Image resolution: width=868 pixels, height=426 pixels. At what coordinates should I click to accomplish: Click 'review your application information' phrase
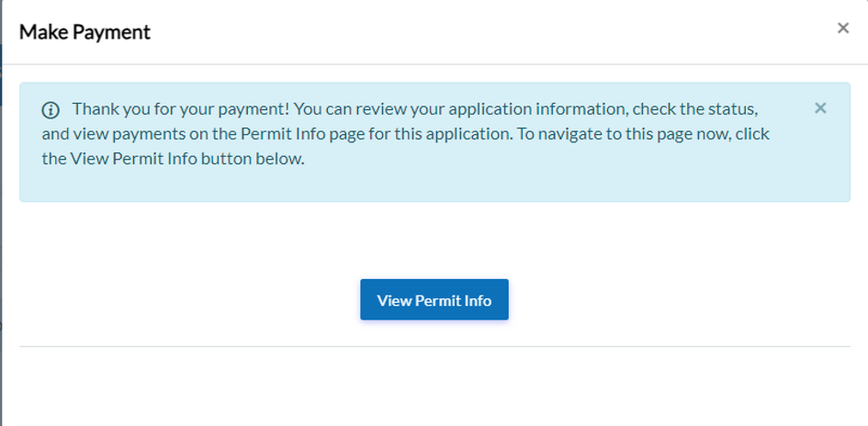tap(504, 109)
